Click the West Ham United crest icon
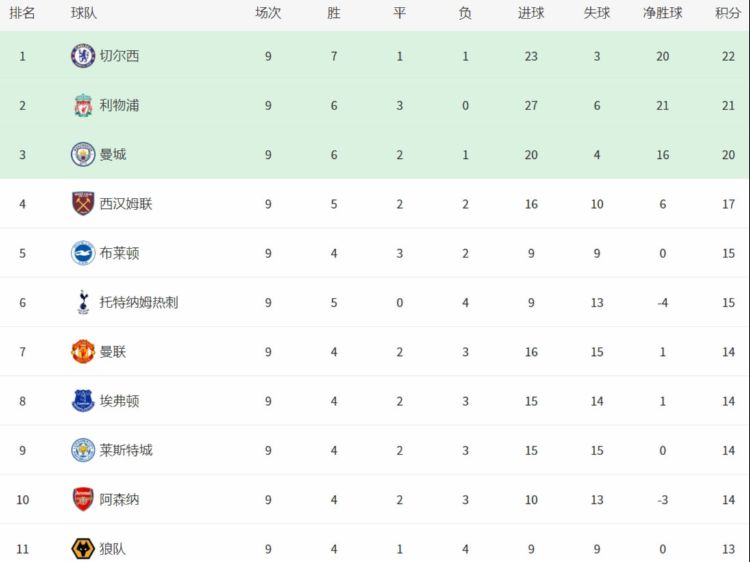750x562 pixels. pyautogui.click(x=83, y=204)
